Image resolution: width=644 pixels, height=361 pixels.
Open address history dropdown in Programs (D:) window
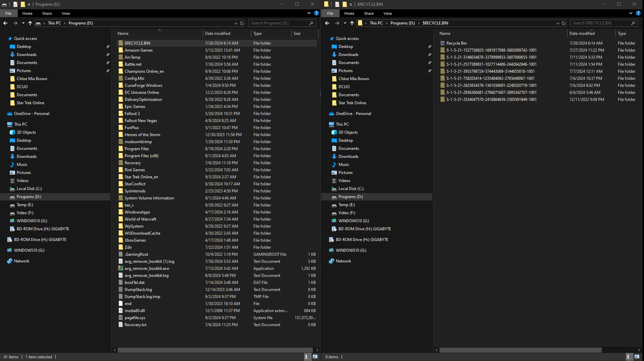[x=236, y=23]
